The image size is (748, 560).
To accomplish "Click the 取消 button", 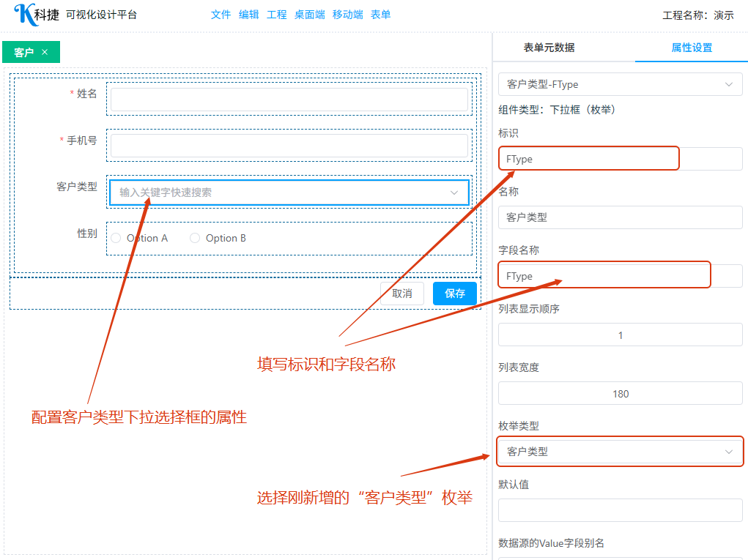I will pos(401,294).
